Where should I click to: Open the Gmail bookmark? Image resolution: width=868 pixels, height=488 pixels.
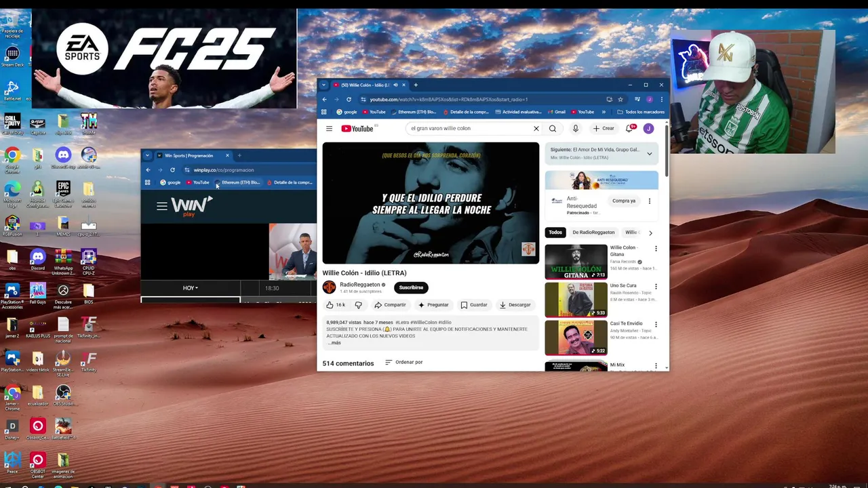pyautogui.click(x=557, y=112)
